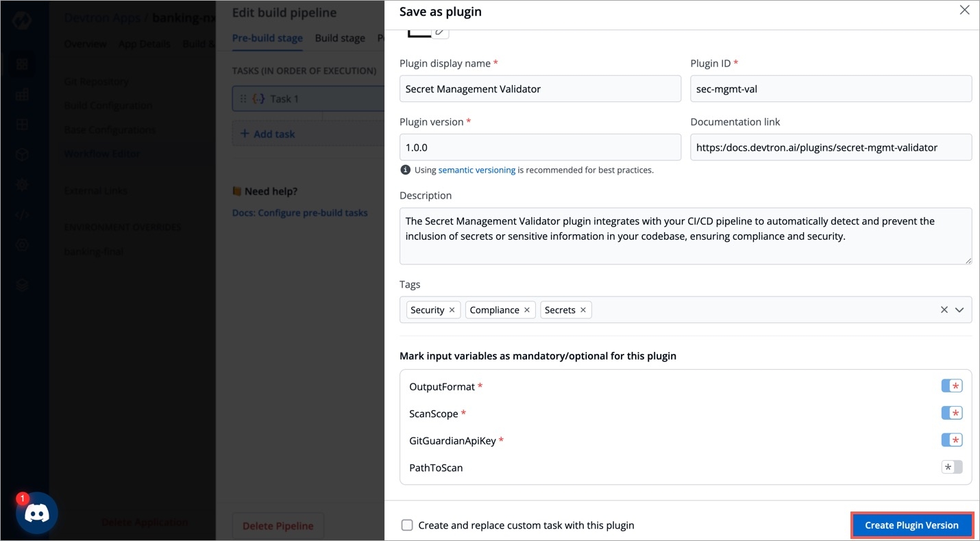The image size is (980, 541).
Task: Click the Add task button
Action: [267, 134]
